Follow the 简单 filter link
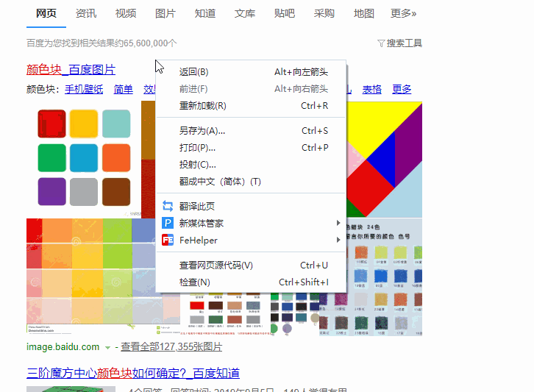534x392 pixels. [x=124, y=89]
